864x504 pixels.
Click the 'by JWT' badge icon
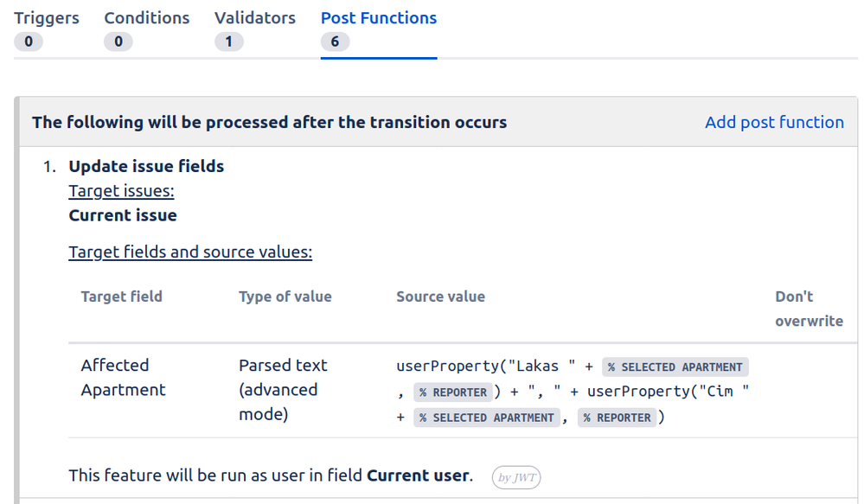(x=516, y=477)
